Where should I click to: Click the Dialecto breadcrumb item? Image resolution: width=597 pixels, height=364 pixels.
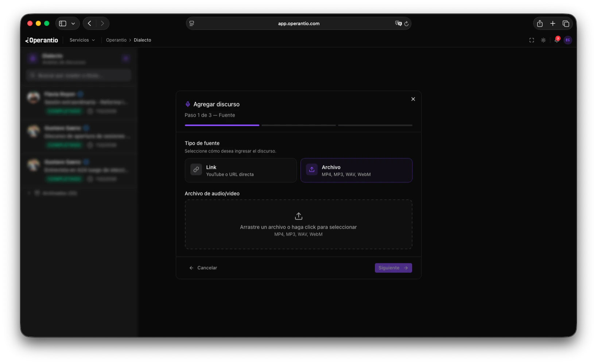(x=142, y=40)
